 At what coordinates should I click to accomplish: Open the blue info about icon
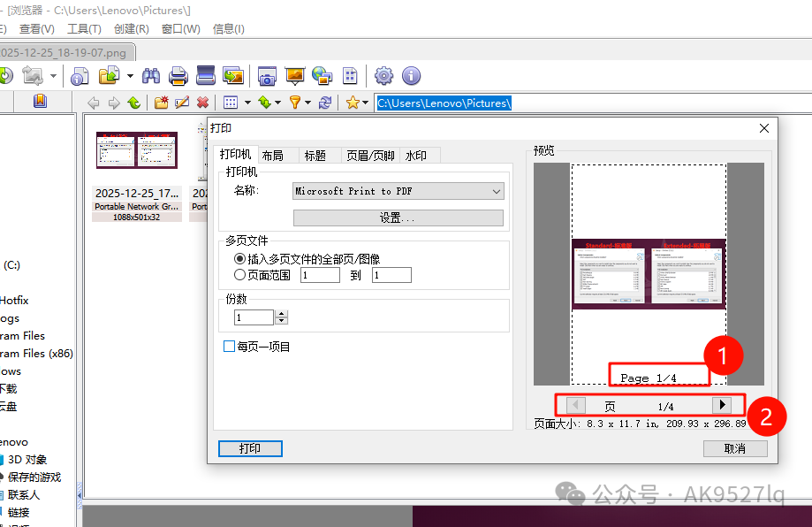[x=411, y=76]
